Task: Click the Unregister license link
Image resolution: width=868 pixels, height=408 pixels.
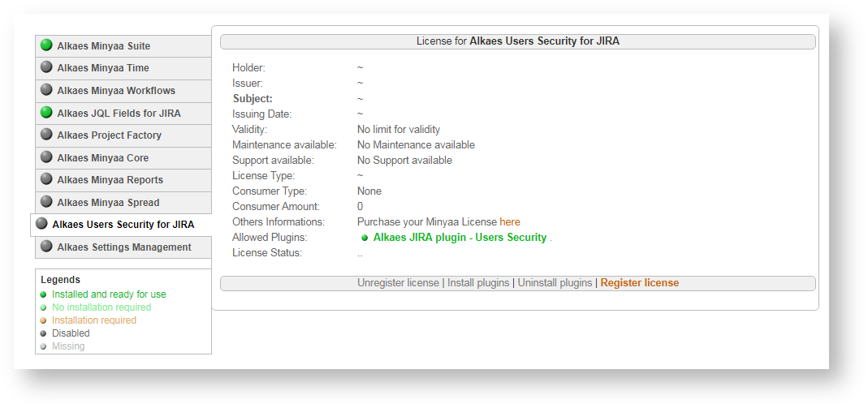Action: [398, 283]
